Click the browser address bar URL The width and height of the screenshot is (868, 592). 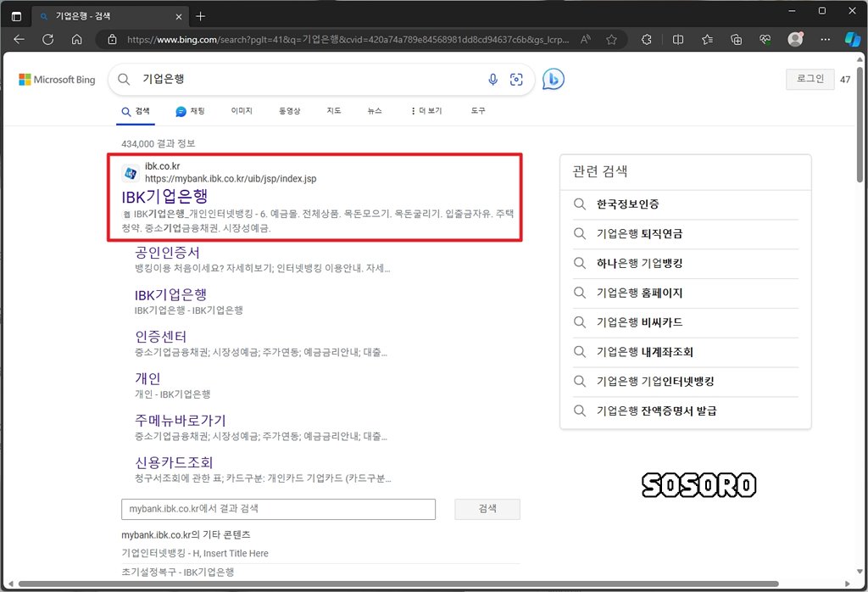pos(348,40)
